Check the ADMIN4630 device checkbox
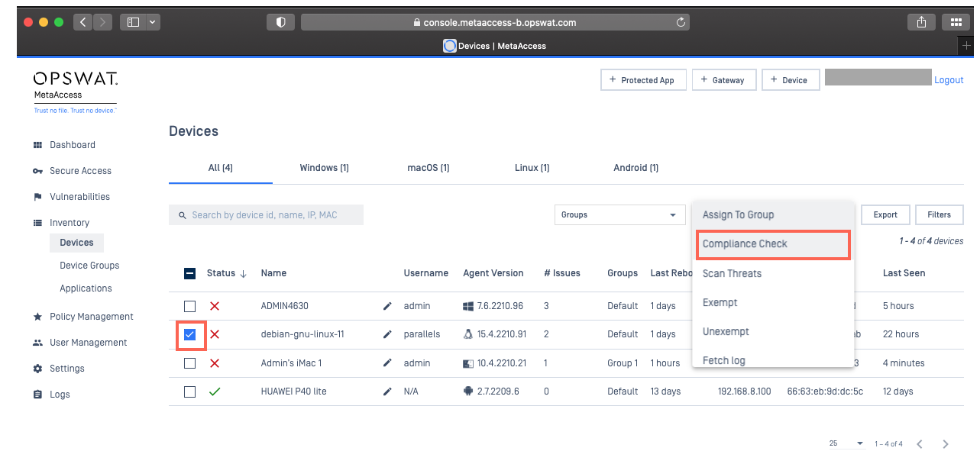 (189, 306)
